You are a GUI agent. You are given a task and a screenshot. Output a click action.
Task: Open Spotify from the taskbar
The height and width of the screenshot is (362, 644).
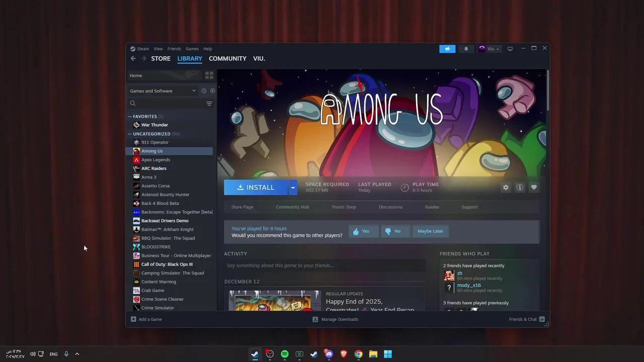tap(285, 354)
